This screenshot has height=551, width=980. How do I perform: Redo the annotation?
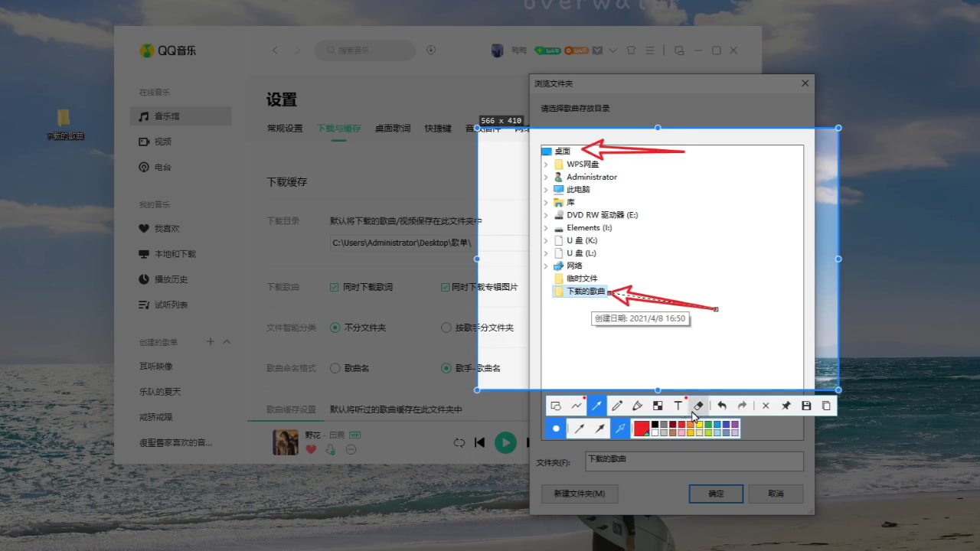pyautogui.click(x=742, y=406)
